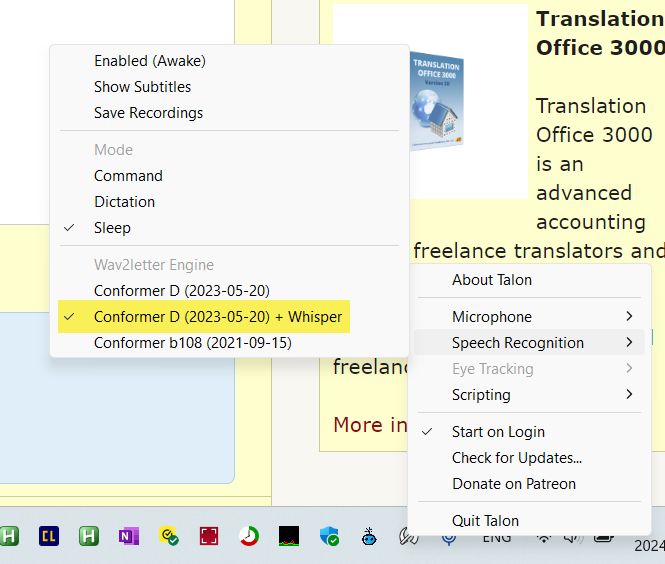Open the purple OneNote taskbar icon
Viewport: 665px width, 564px height.
tap(129, 536)
